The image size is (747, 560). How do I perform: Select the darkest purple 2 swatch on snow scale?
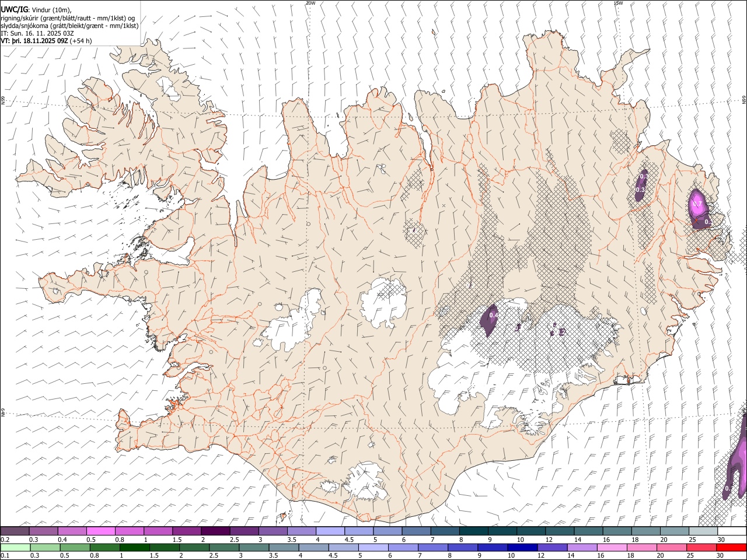pyautogui.click(x=215, y=531)
